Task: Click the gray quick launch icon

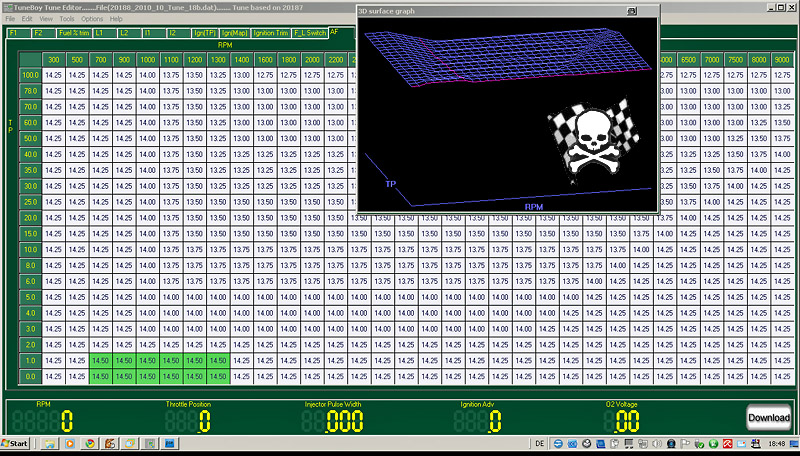Action: 149,443
